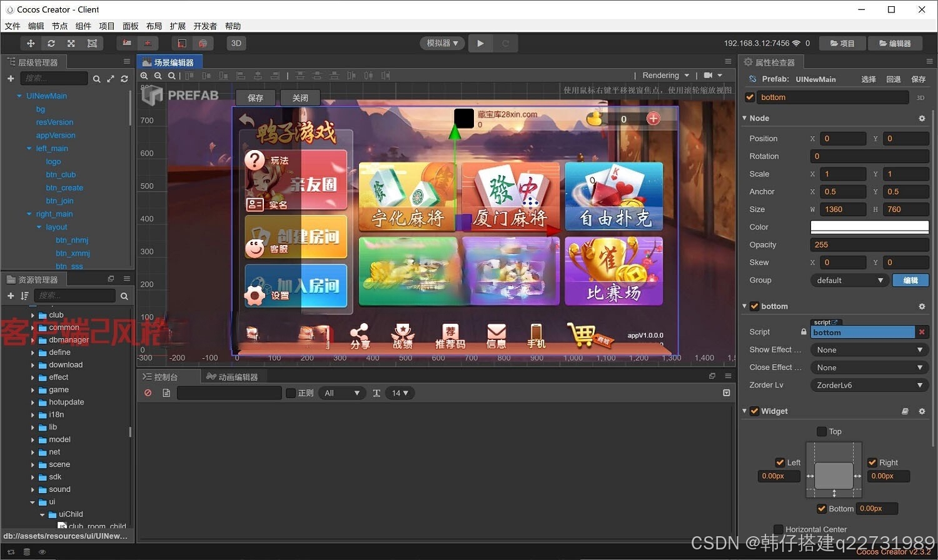Enable Widget Top alignment

click(x=822, y=431)
